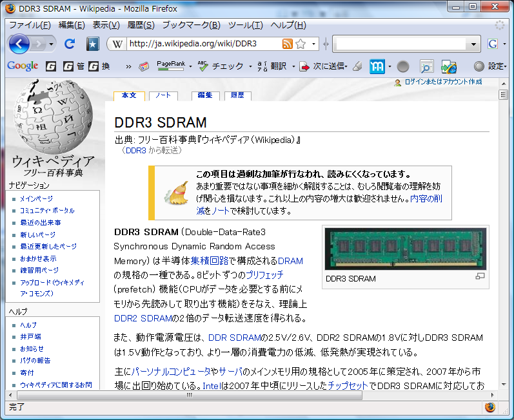514x420 pixels.
Task: Open the ヘルプ(H) menu
Action: click(288, 25)
